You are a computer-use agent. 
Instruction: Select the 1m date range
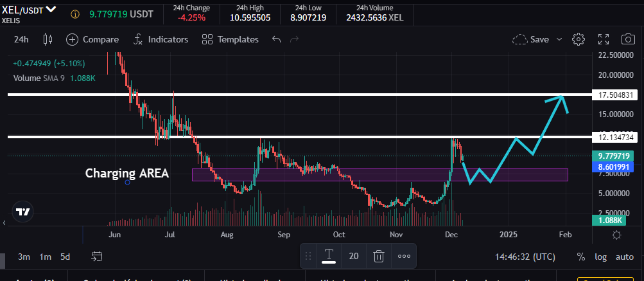point(45,257)
